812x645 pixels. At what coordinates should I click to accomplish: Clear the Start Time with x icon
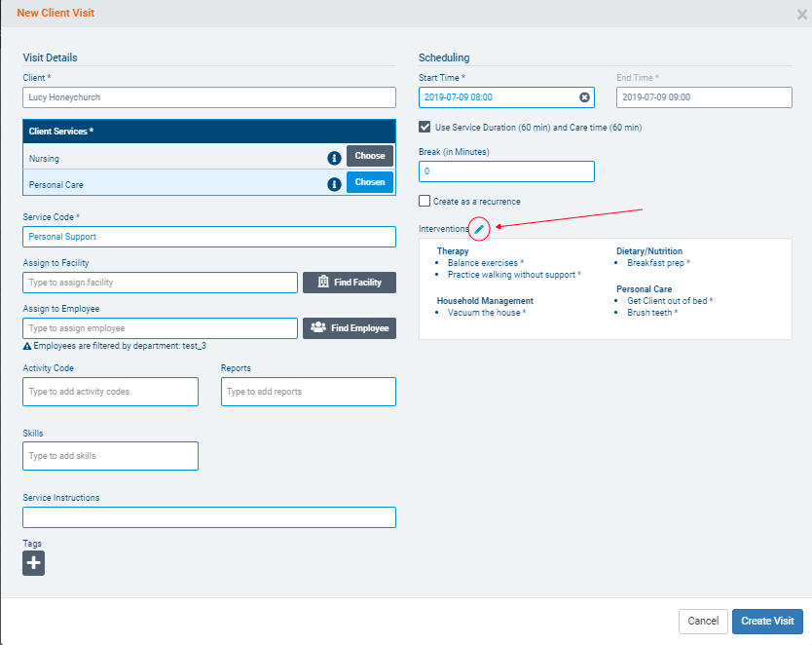coord(584,97)
